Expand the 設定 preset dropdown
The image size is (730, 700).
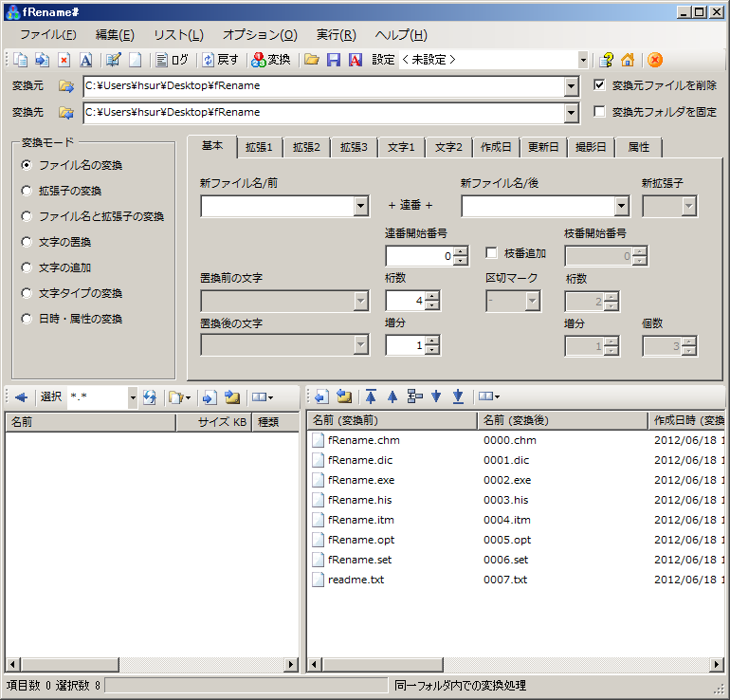(x=582, y=60)
